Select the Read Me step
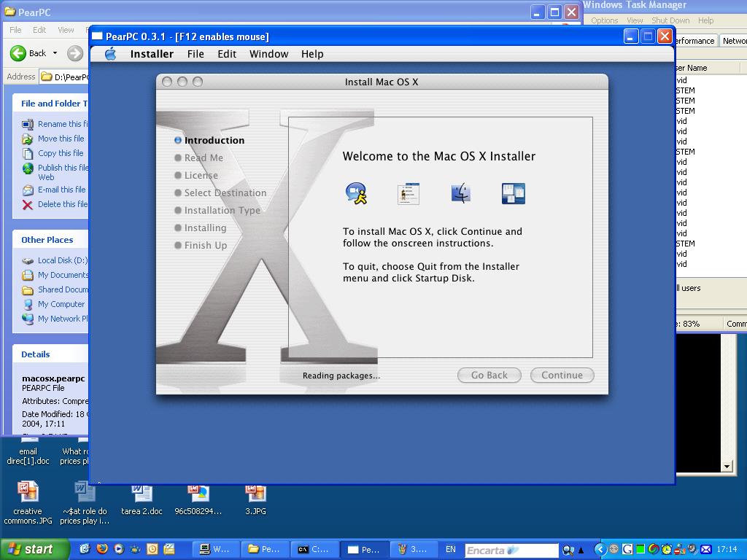747x560 pixels. click(198, 158)
